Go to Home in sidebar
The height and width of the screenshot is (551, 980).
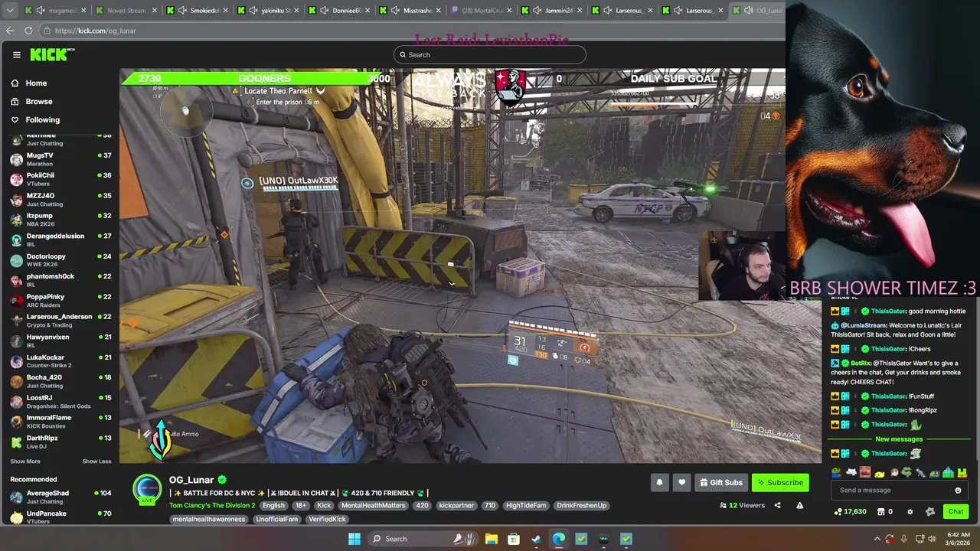[36, 83]
